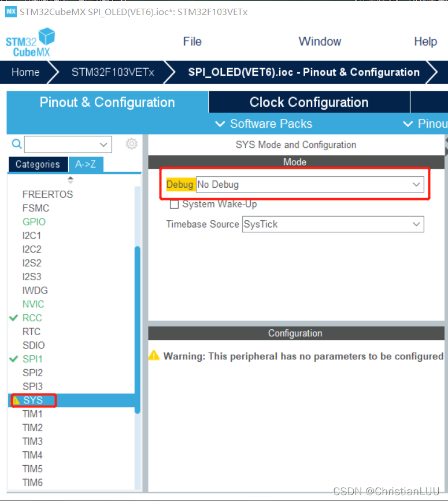This screenshot has width=448, height=501.
Task: Open the File menu
Action: tap(192, 42)
